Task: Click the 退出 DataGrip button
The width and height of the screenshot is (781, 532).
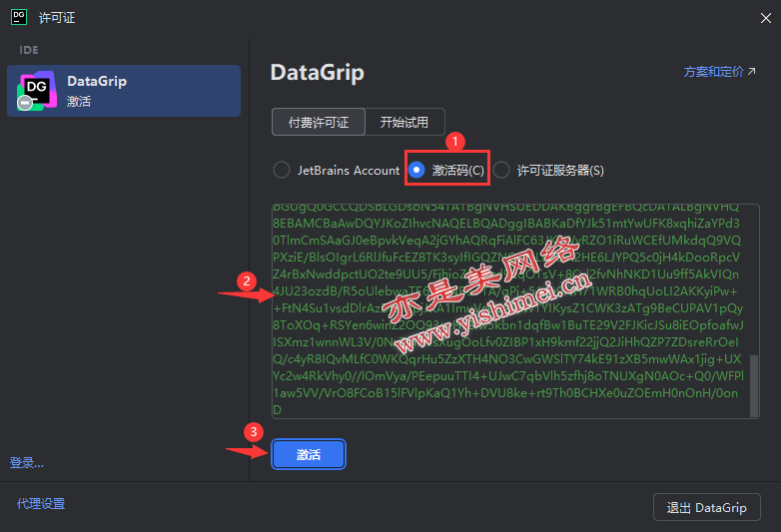Action: pyautogui.click(x=706, y=507)
